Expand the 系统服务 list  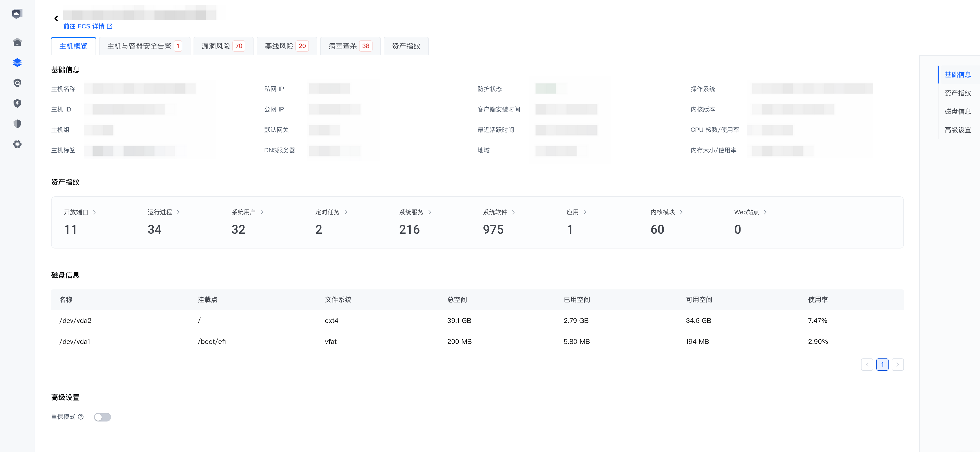tap(415, 212)
